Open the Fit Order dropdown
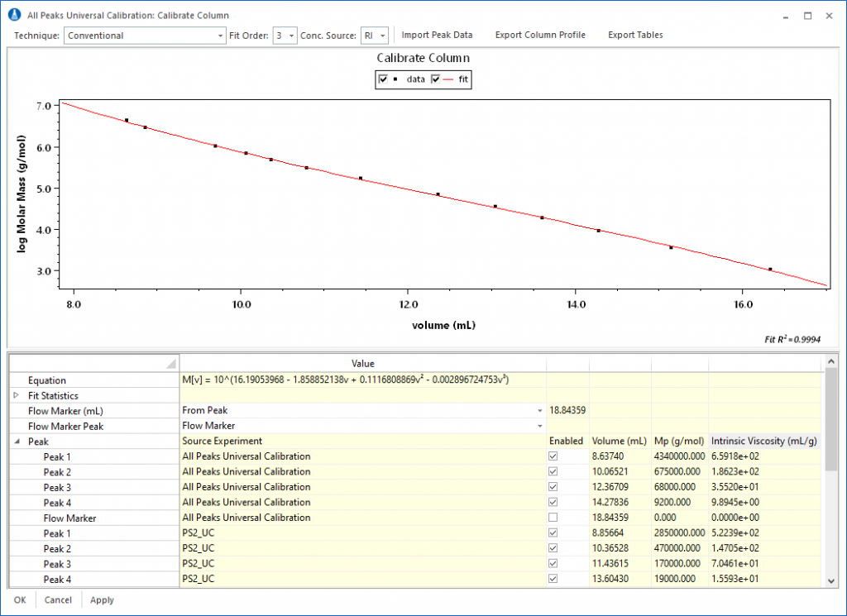 click(x=292, y=36)
